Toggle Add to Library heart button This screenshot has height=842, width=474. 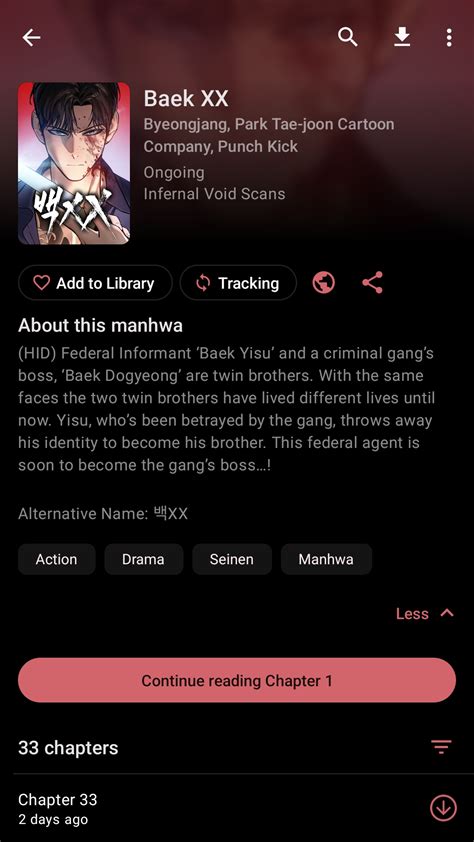[x=95, y=282]
